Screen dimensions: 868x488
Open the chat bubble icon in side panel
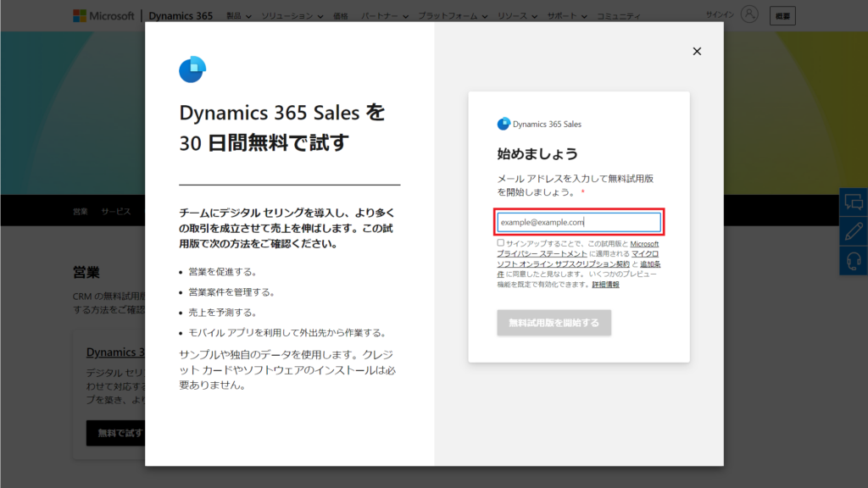(854, 202)
